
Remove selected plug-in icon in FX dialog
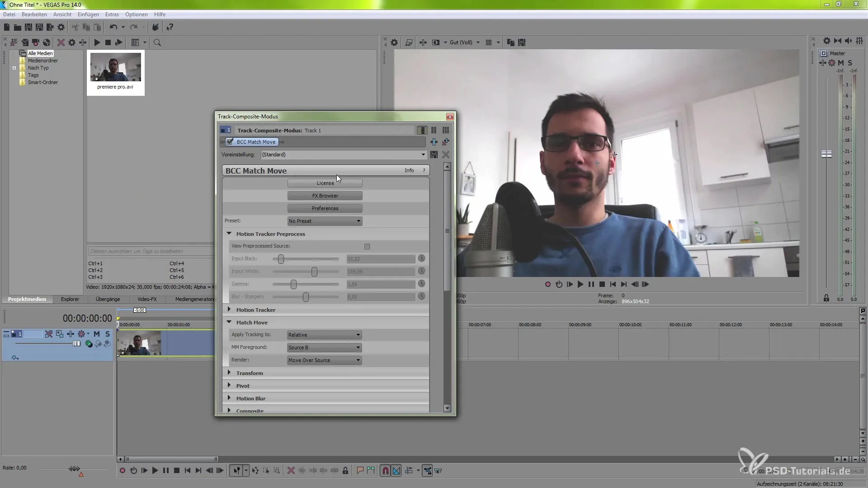[446, 142]
